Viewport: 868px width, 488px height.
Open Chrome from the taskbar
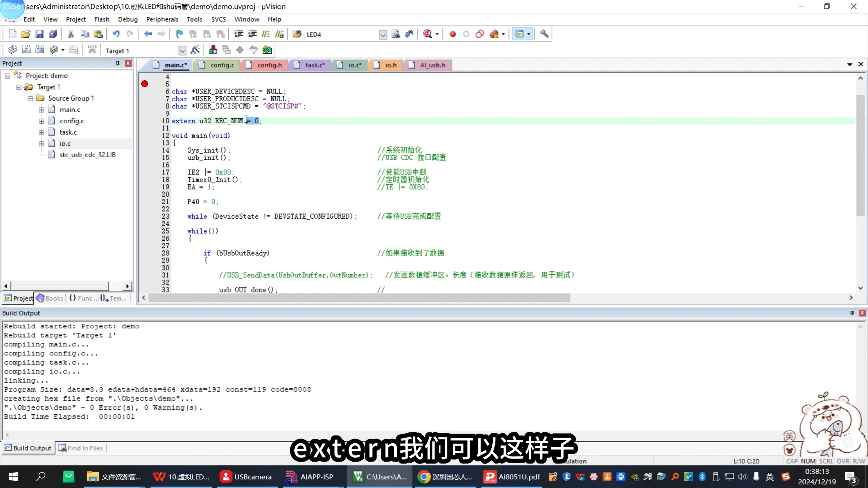(423, 476)
